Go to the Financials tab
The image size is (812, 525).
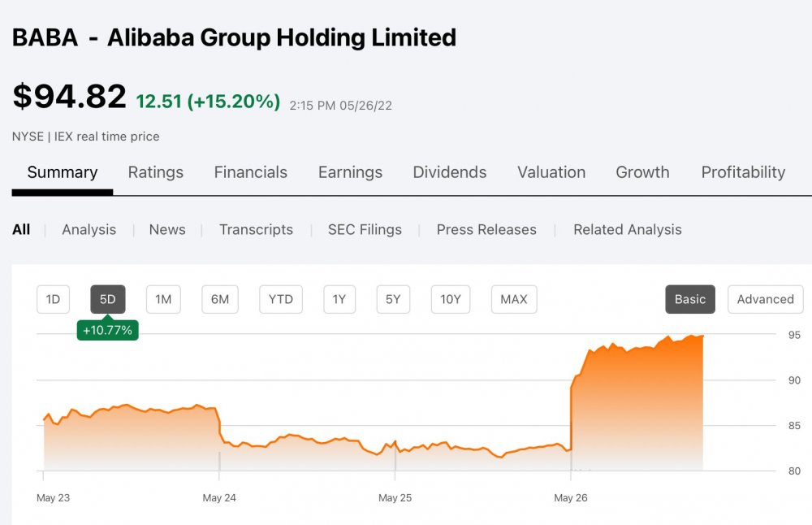point(250,172)
